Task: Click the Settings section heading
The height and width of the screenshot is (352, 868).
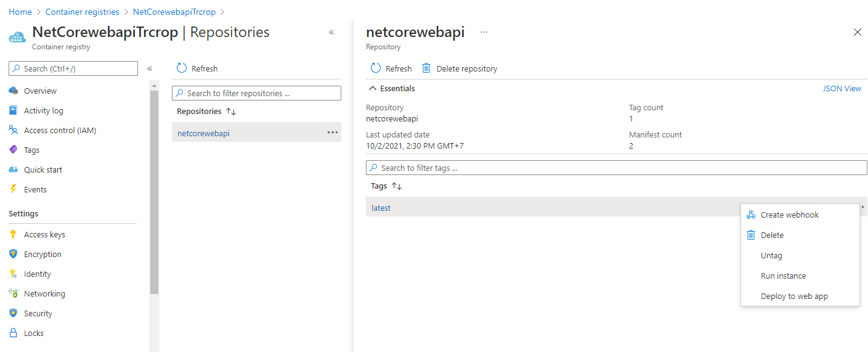Action: point(23,214)
